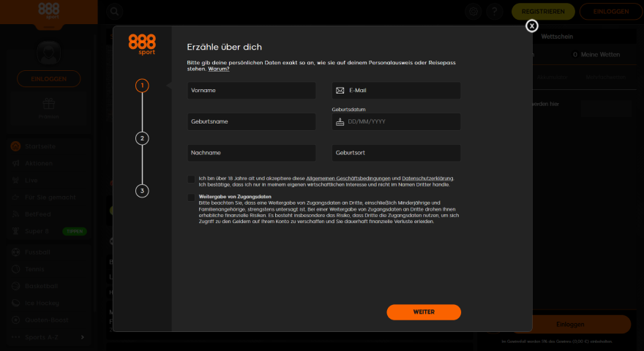Open the Prämien gift icon

(49, 105)
